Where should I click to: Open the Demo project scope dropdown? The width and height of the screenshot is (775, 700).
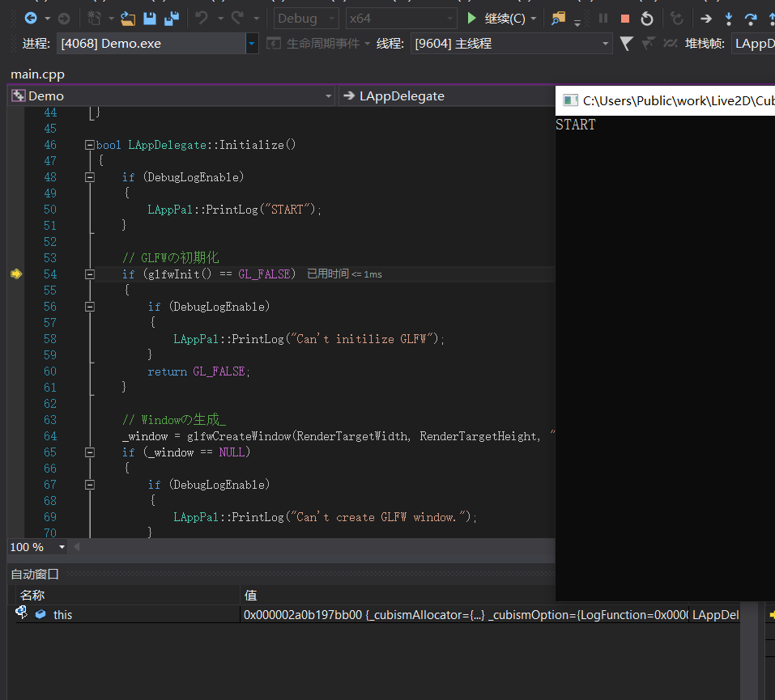[x=328, y=96]
